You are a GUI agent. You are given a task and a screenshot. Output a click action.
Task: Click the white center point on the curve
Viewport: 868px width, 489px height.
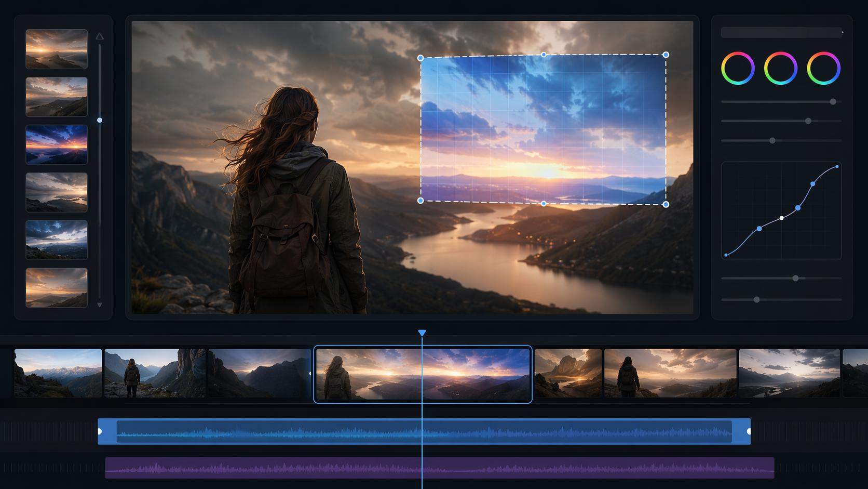coord(782,218)
